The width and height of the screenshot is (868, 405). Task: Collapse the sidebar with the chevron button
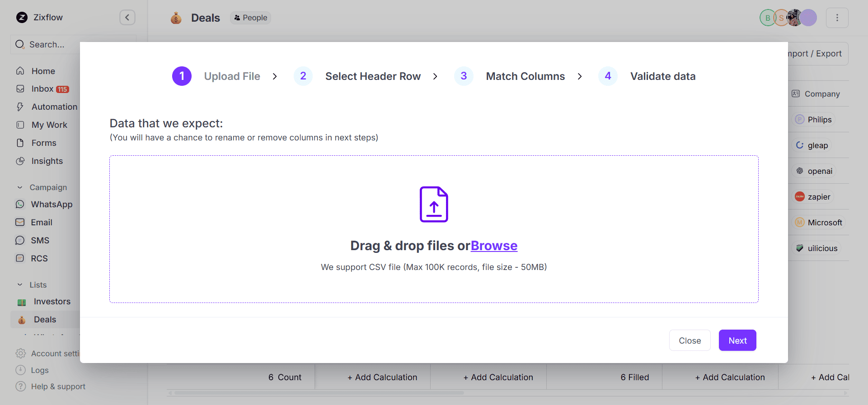point(127,18)
